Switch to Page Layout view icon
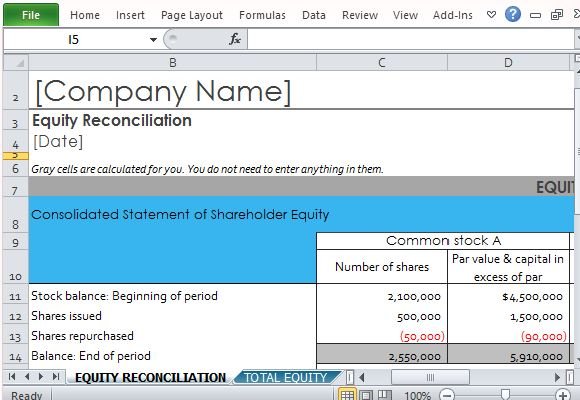580x400 pixels. pos(366,395)
